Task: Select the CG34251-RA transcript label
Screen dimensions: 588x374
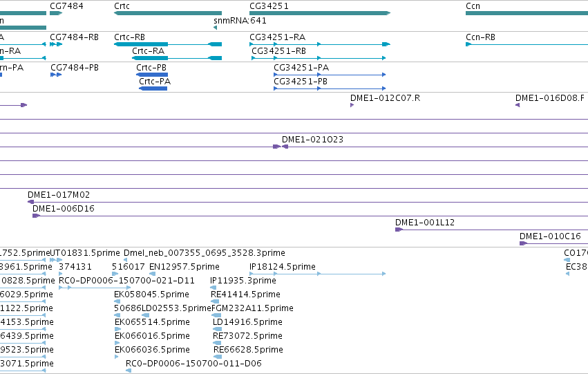Action: (x=278, y=37)
